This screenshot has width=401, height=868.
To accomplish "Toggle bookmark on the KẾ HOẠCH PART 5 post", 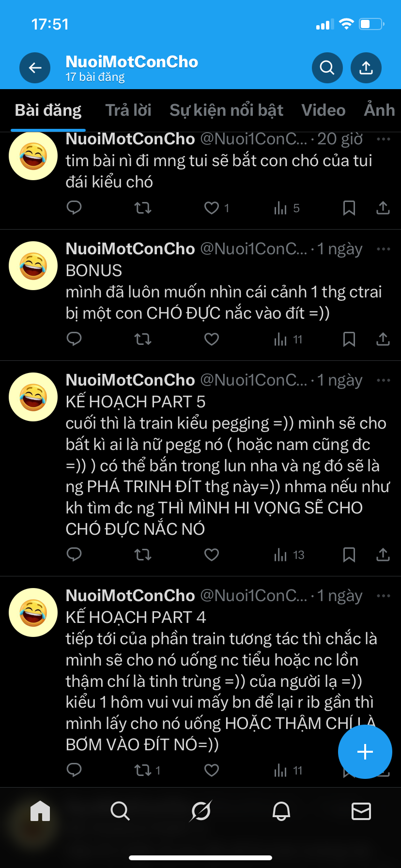I will click(349, 555).
